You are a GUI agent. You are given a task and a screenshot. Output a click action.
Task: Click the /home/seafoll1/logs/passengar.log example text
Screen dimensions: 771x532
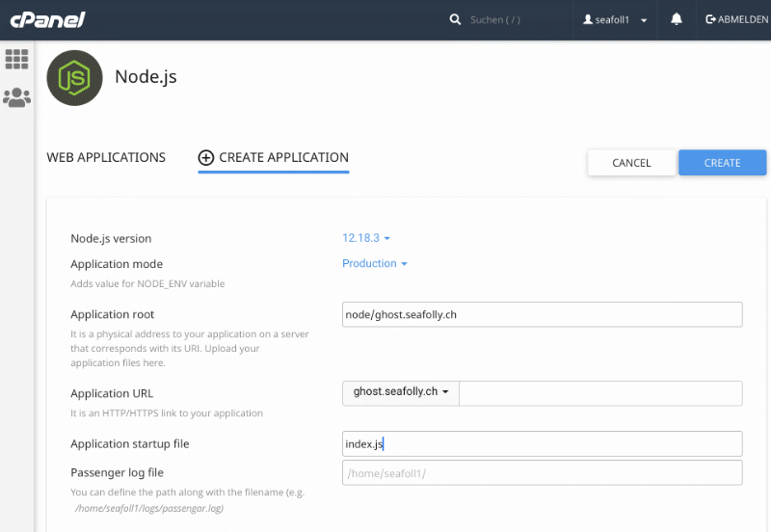tap(149, 508)
